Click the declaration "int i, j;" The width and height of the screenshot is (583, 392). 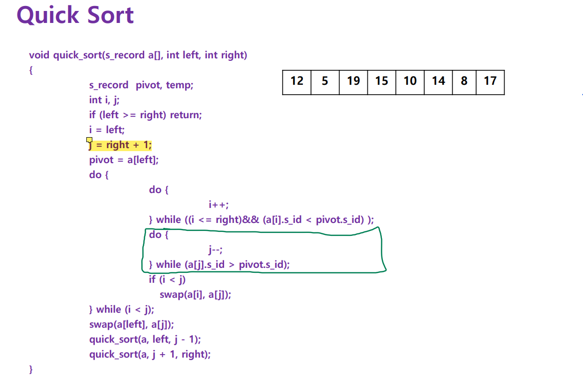pyautogui.click(x=104, y=100)
